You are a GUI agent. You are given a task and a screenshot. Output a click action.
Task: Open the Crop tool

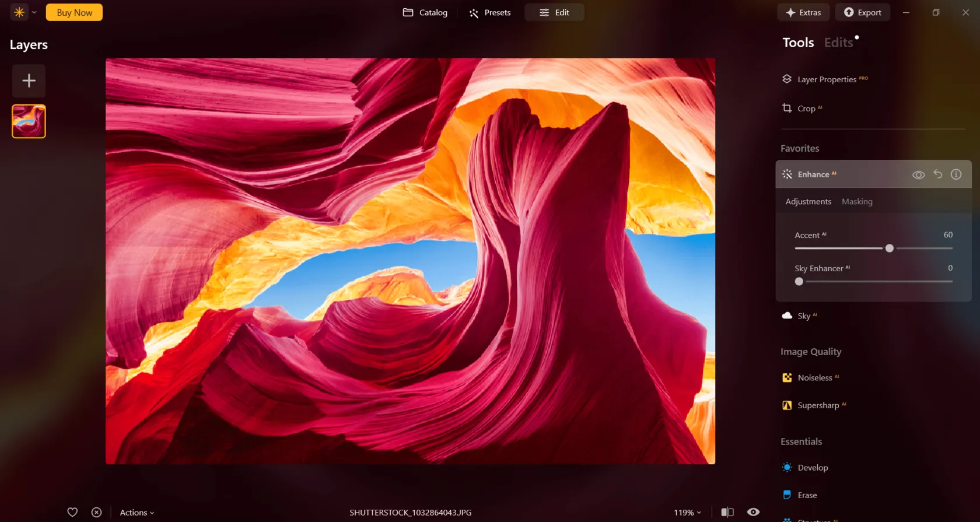click(806, 108)
